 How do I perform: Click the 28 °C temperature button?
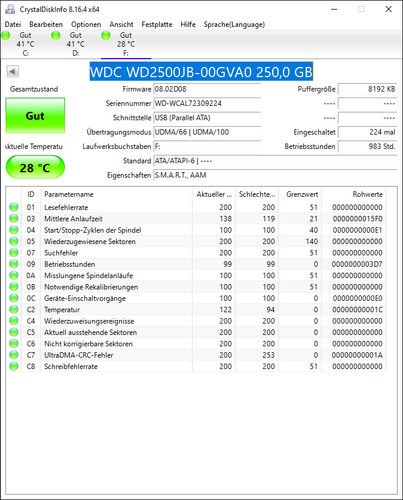point(35,168)
